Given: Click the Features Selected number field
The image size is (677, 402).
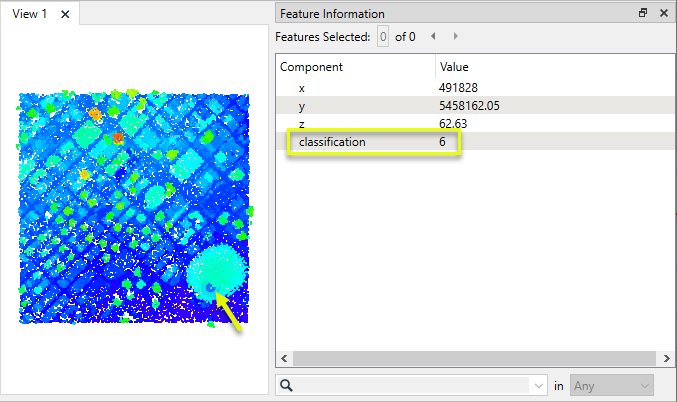Looking at the screenshot, I should tap(382, 37).
